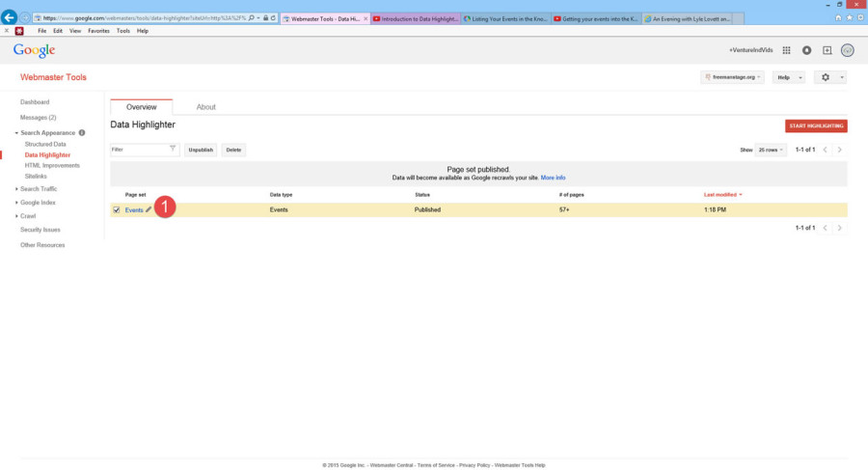Screen dimensions: 868x470
Task: Click the browser Favorites star icon
Action: pyautogui.click(x=849, y=17)
